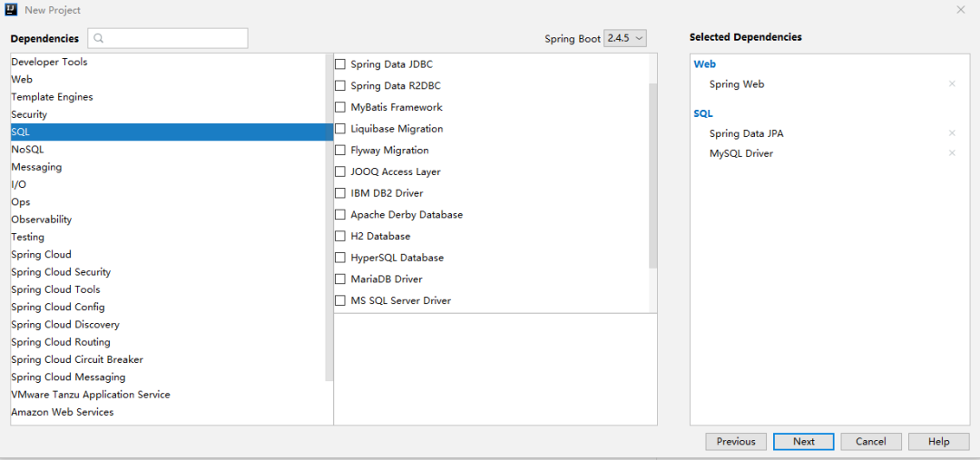Check the Flyway Migration dependency
980x460 pixels.
point(340,151)
